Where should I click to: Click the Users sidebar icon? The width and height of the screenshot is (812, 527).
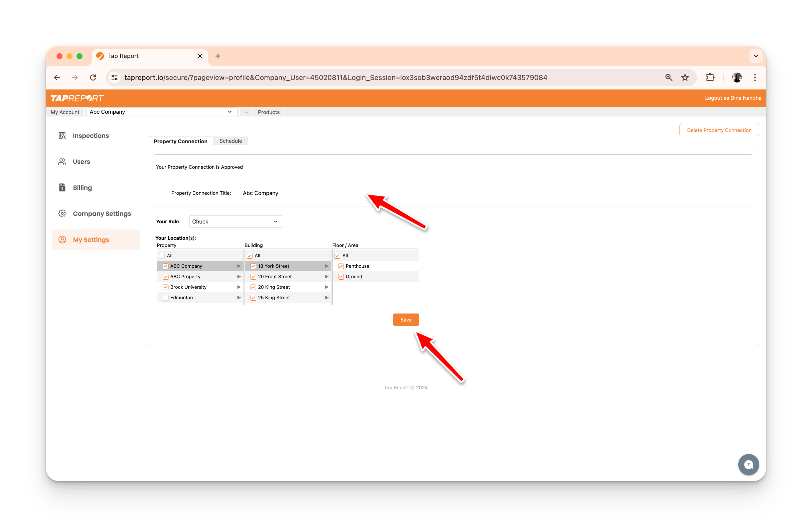pos(62,162)
